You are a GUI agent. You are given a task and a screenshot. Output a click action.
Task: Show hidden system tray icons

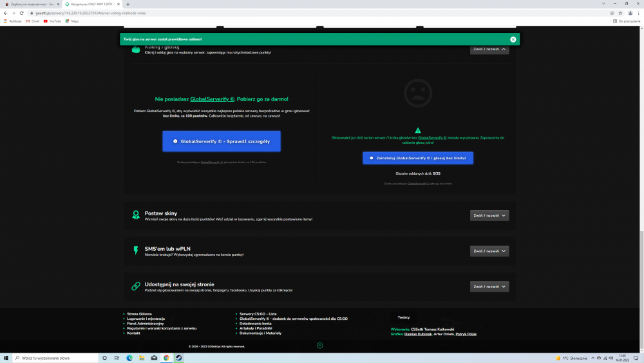(592, 358)
